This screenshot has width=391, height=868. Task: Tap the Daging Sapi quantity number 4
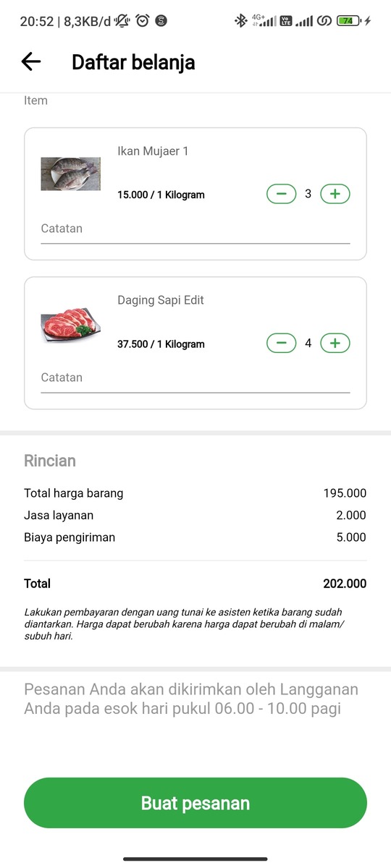(308, 343)
